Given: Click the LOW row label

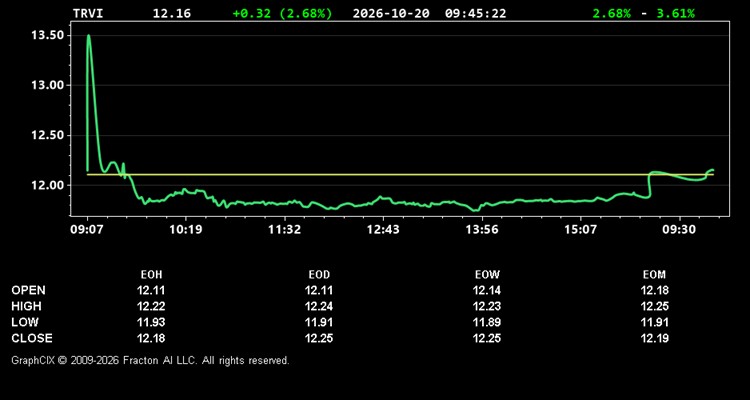Looking at the screenshot, I should click(x=25, y=322).
